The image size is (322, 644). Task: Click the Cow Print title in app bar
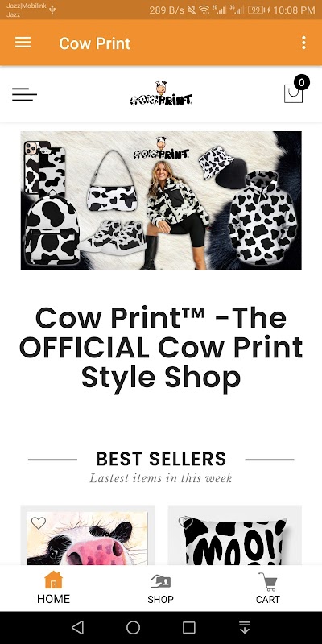(x=94, y=43)
